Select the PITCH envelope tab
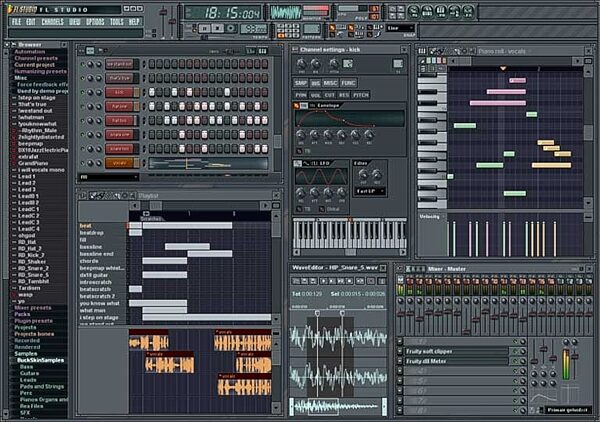Viewport: 600px width, 422px height. pyautogui.click(x=360, y=95)
